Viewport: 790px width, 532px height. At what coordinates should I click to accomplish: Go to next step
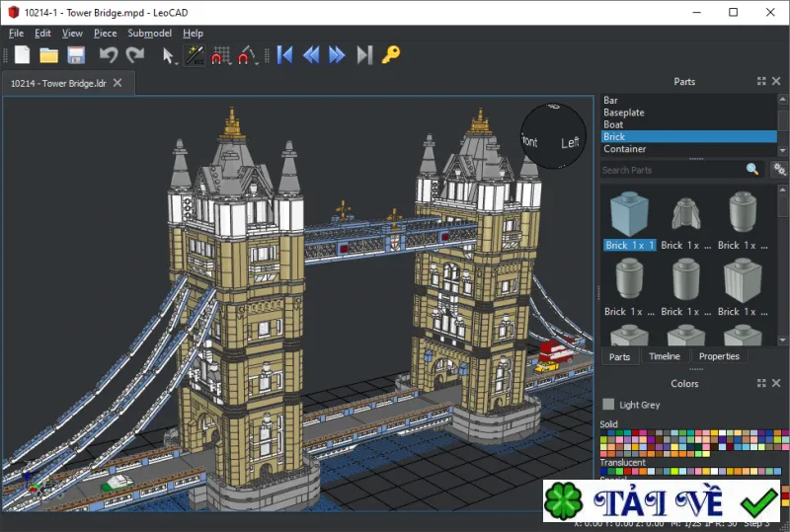(x=337, y=55)
